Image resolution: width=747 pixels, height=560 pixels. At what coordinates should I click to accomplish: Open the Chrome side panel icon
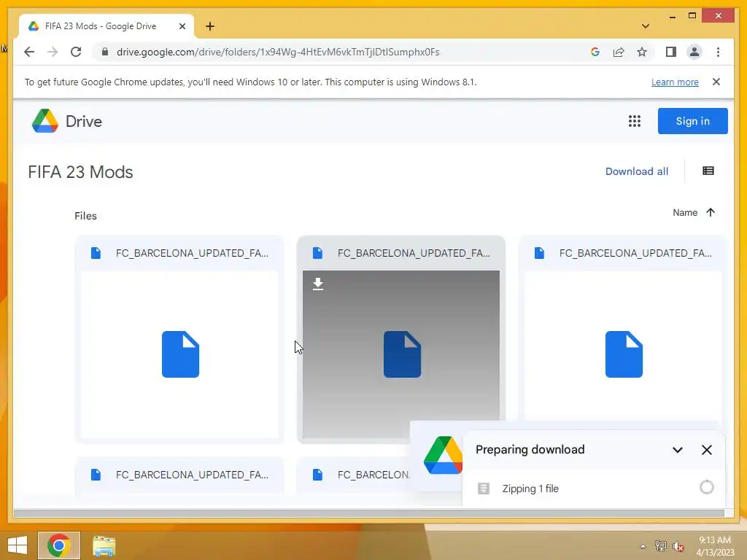(671, 52)
